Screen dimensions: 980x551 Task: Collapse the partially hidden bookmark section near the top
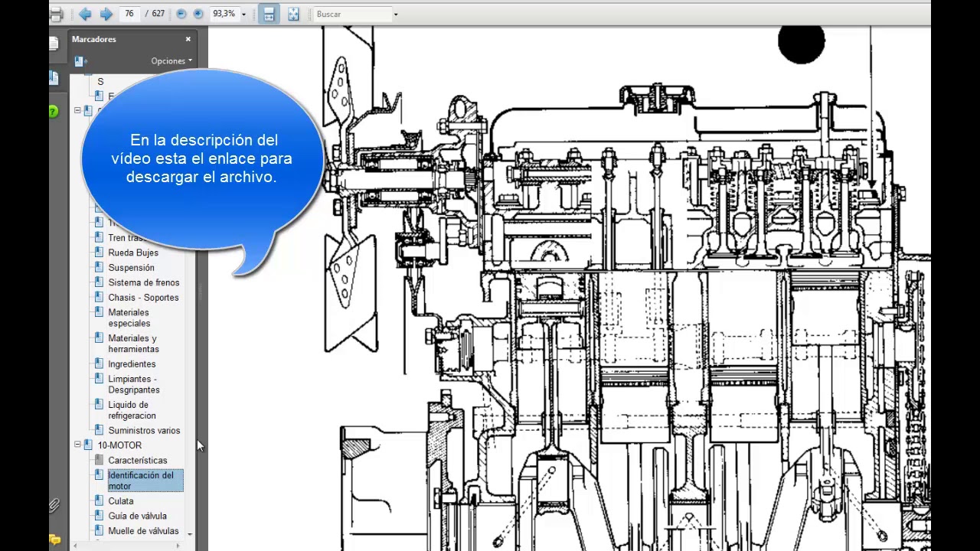77,111
